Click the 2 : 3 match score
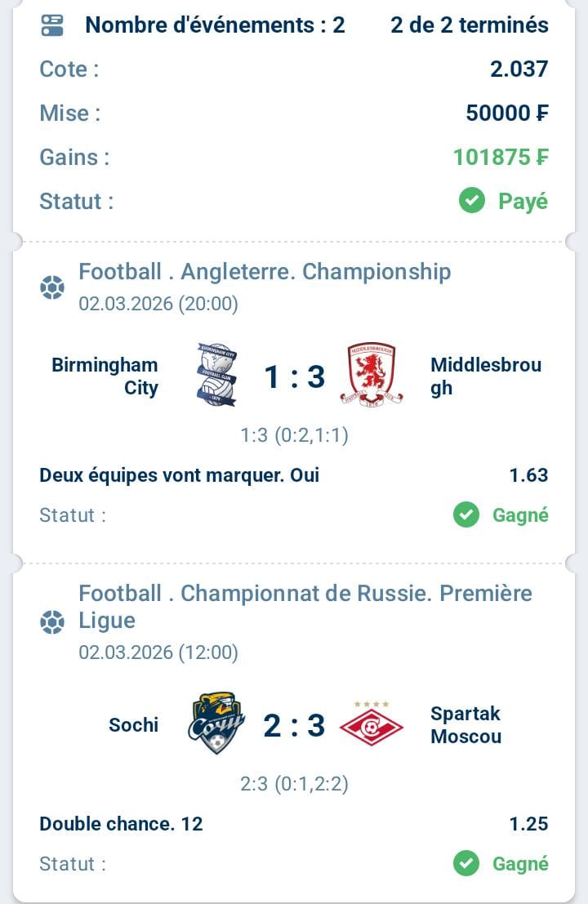The height and width of the screenshot is (904, 588). pos(294,725)
